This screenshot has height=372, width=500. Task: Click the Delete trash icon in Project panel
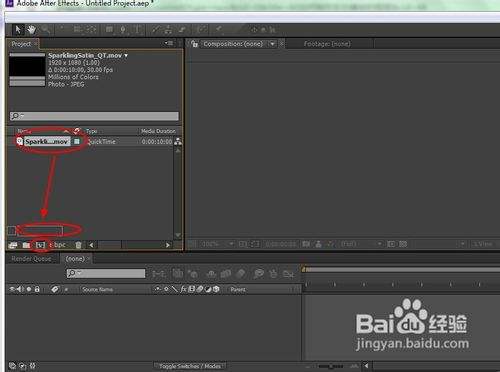78,245
